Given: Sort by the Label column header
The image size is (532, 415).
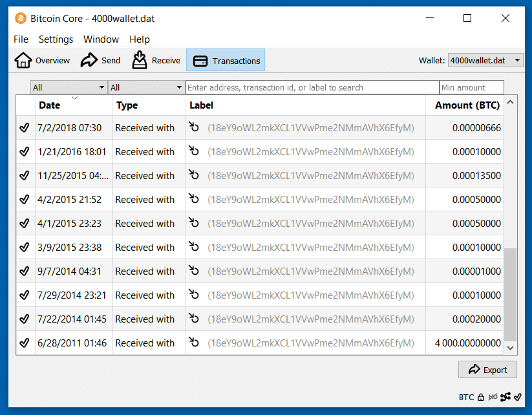Looking at the screenshot, I should (x=306, y=105).
